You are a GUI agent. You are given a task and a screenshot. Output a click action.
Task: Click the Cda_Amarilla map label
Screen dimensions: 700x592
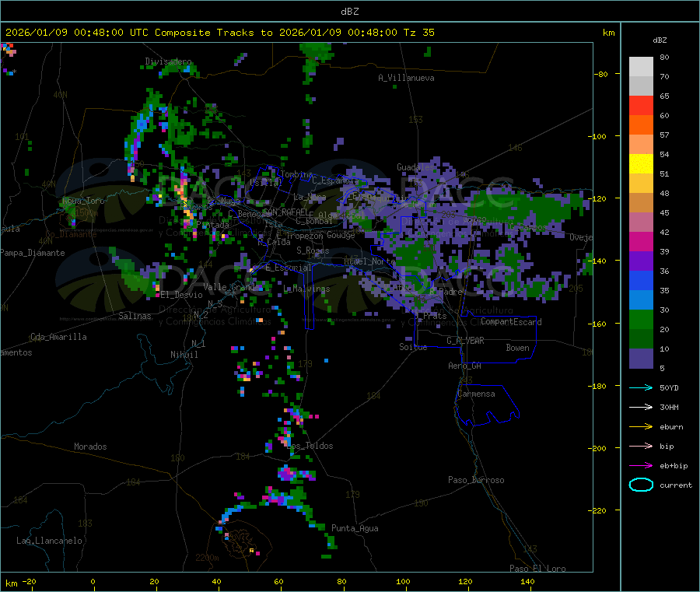[58, 337]
